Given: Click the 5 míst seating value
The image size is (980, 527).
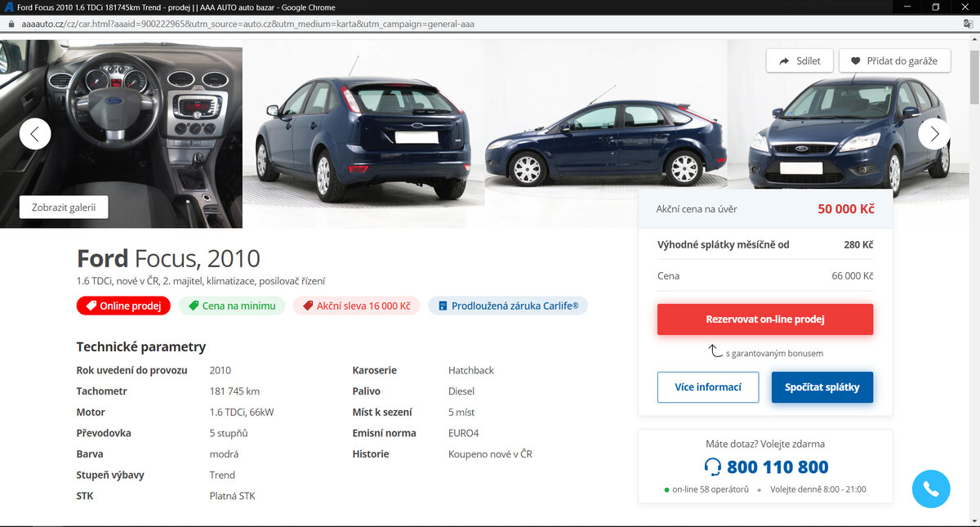Looking at the screenshot, I should (461, 412).
